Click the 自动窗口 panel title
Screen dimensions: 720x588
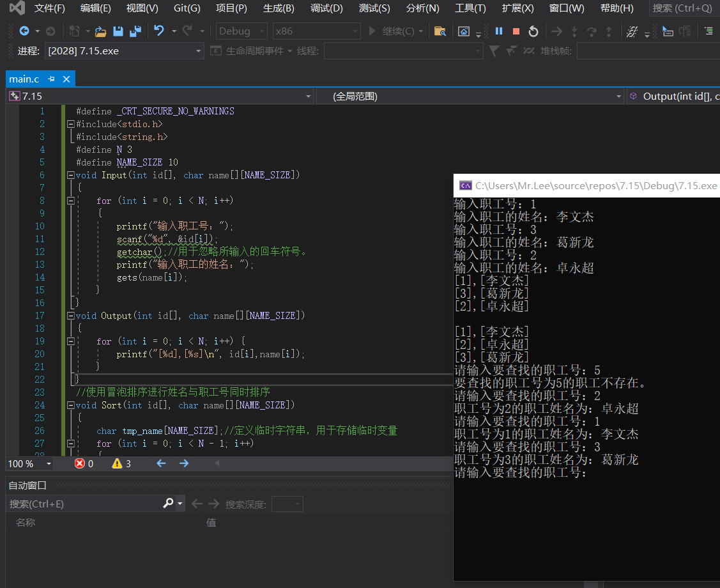(27, 485)
